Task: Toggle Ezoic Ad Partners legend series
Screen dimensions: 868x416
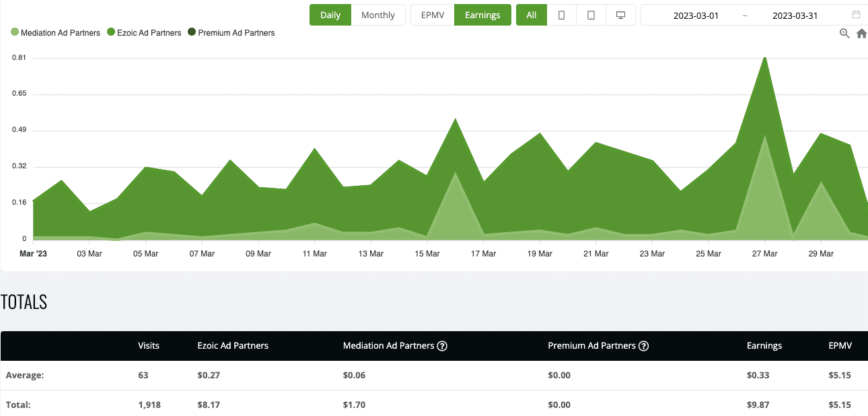Action: (144, 32)
